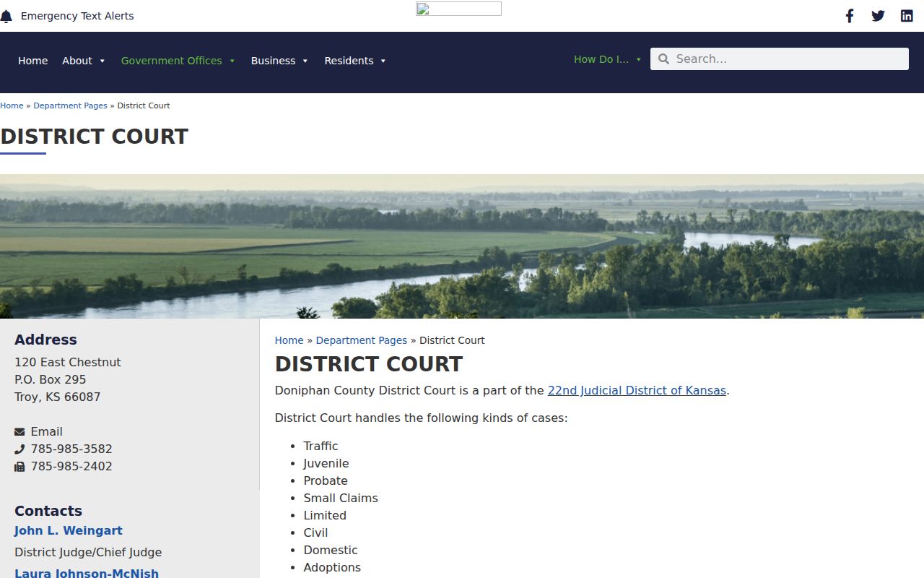
Task: Click the phone icon beside 785-985-3582
Action: pos(19,449)
